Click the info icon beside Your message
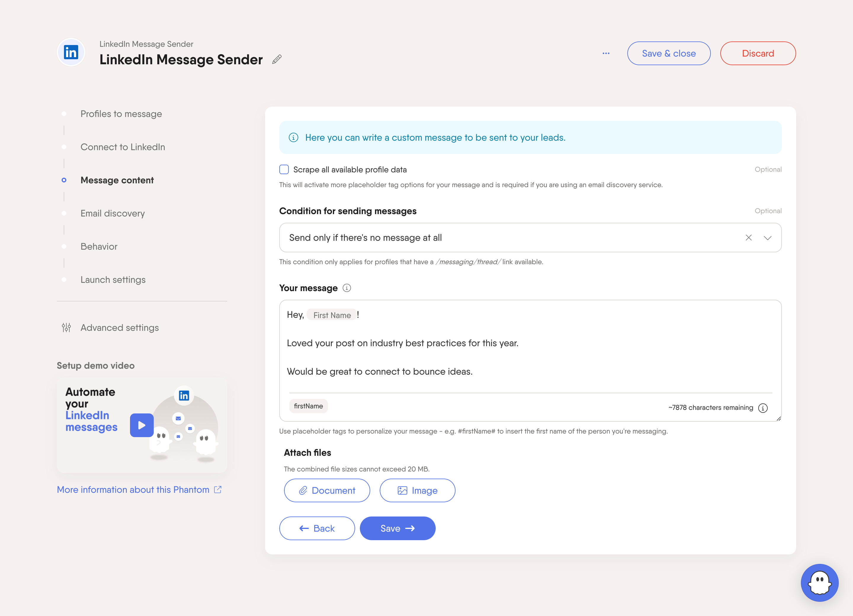Image resolution: width=853 pixels, height=616 pixels. click(347, 288)
